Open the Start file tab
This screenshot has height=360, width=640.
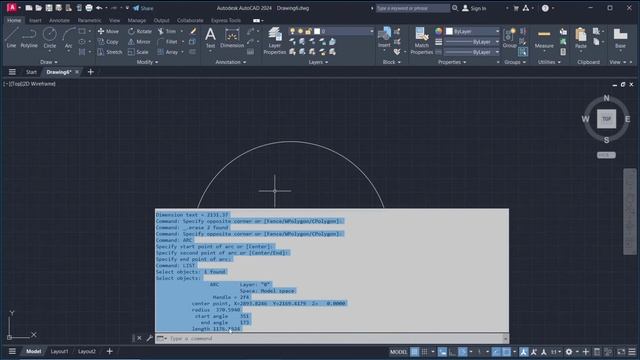(x=31, y=72)
